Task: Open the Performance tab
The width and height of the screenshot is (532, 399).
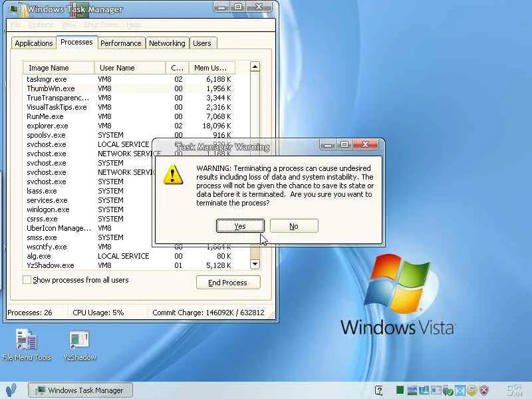Action: [121, 43]
